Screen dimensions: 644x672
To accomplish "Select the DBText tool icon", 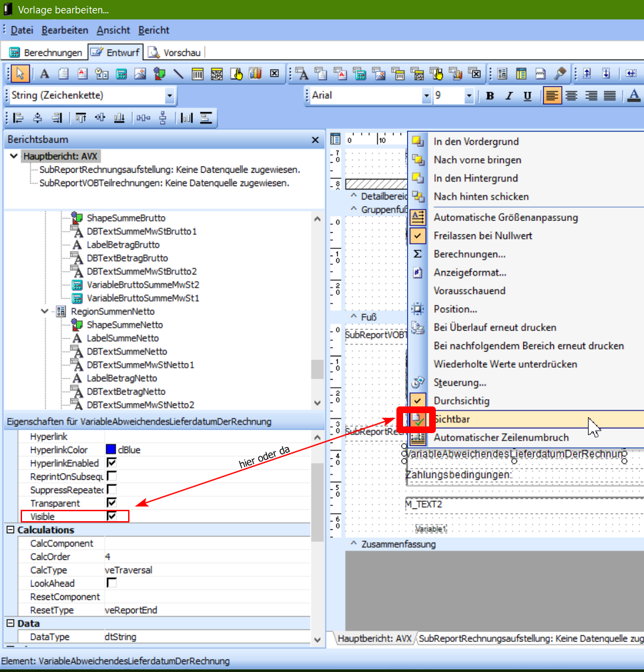I will click(302, 73).
